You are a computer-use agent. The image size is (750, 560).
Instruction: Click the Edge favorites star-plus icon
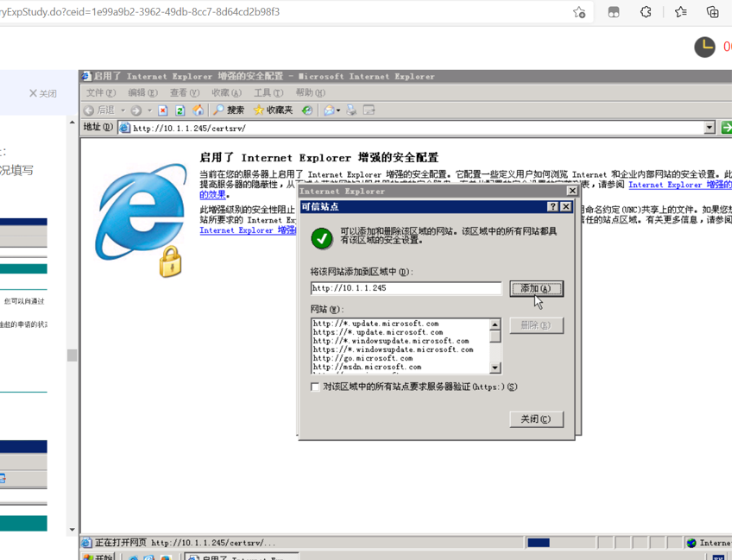(579, 12)
